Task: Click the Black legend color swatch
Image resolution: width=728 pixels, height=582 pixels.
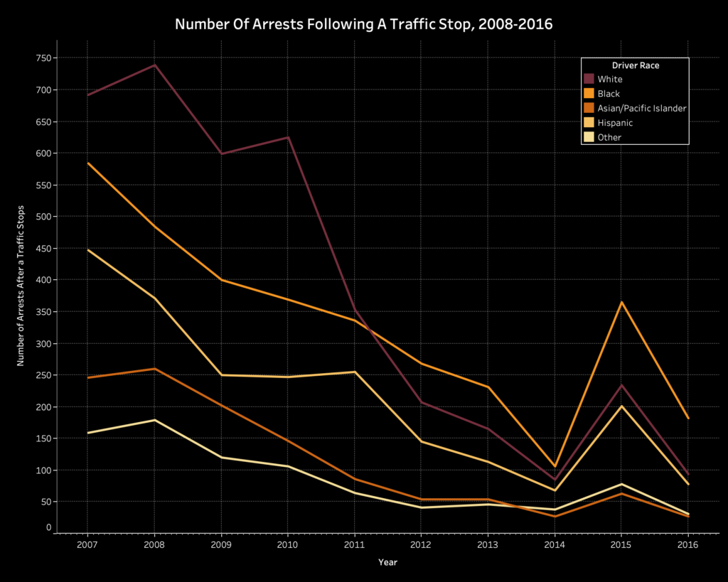Action: (x=589, y=94)
